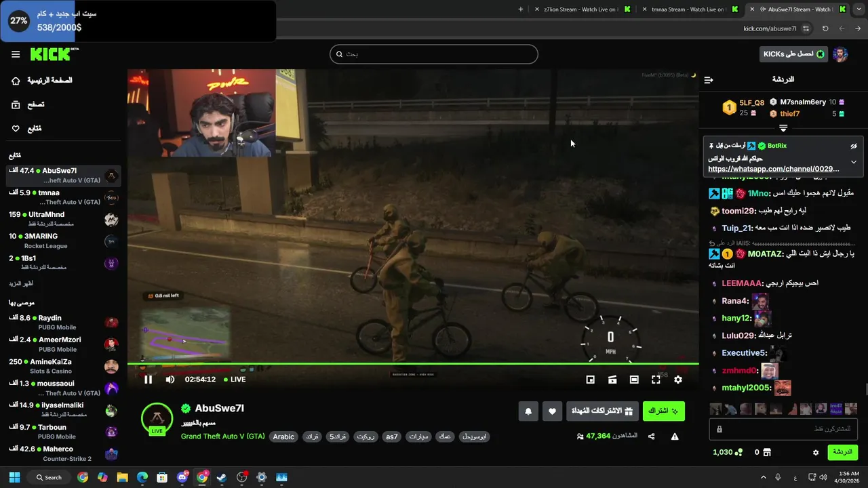Select the as7 tag
The image size is (868, 488).
392,436
